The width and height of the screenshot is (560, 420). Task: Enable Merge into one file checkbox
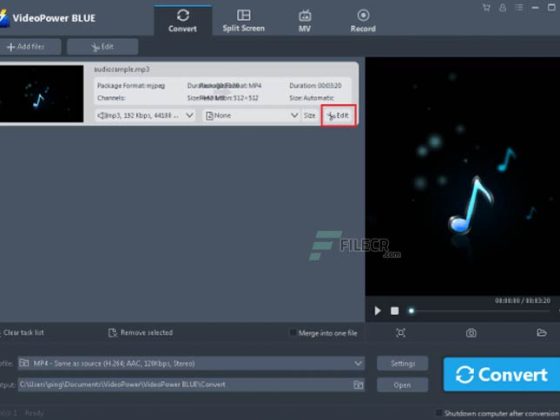coord(293,333)
